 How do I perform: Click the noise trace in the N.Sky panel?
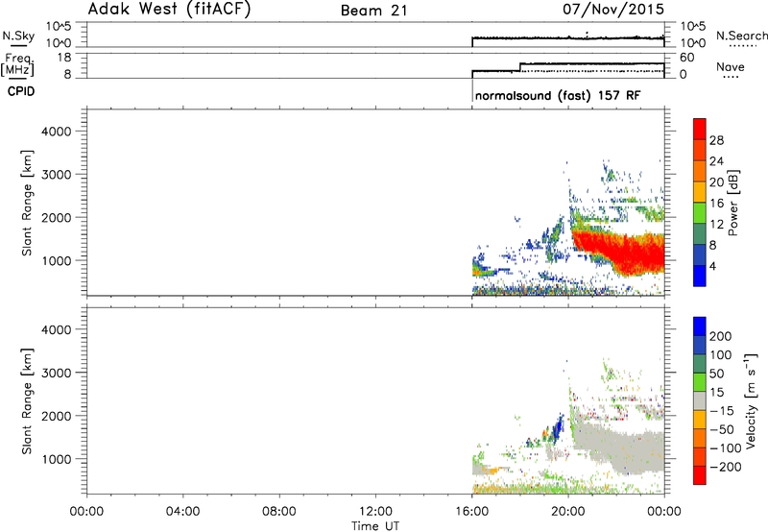click(x=568, y=37)
